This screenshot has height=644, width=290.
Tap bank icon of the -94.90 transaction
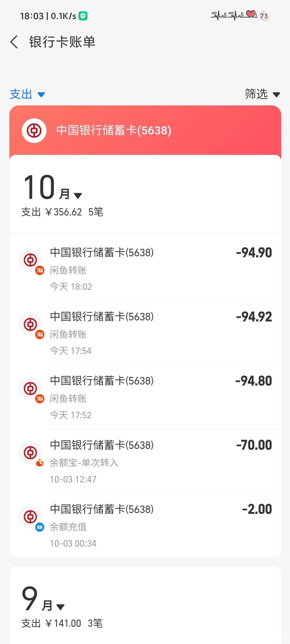tap(30, 260)
